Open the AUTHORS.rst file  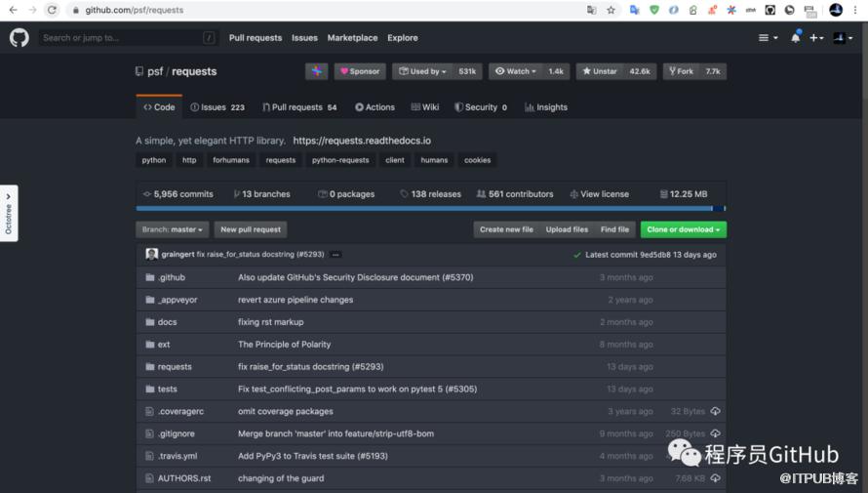pyautogui.click(x=184, y=478)
